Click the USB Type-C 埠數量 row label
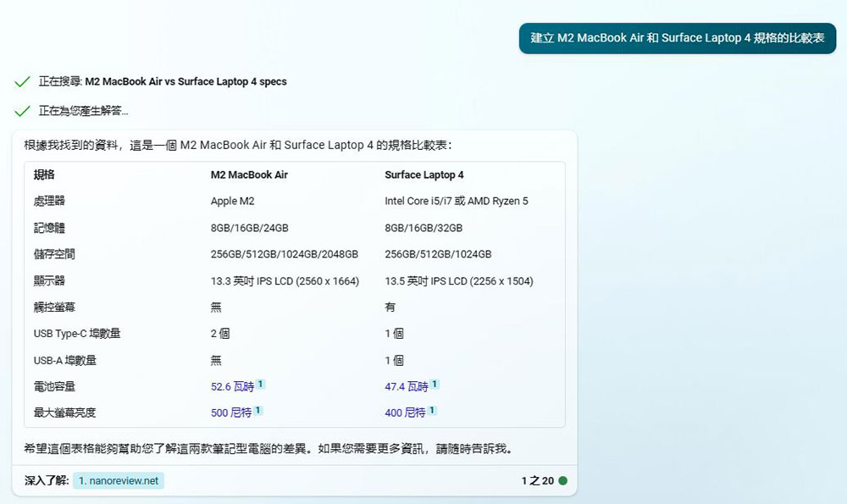Image resolution: width=847 pixels, height=504 pixels. (77, 333)
